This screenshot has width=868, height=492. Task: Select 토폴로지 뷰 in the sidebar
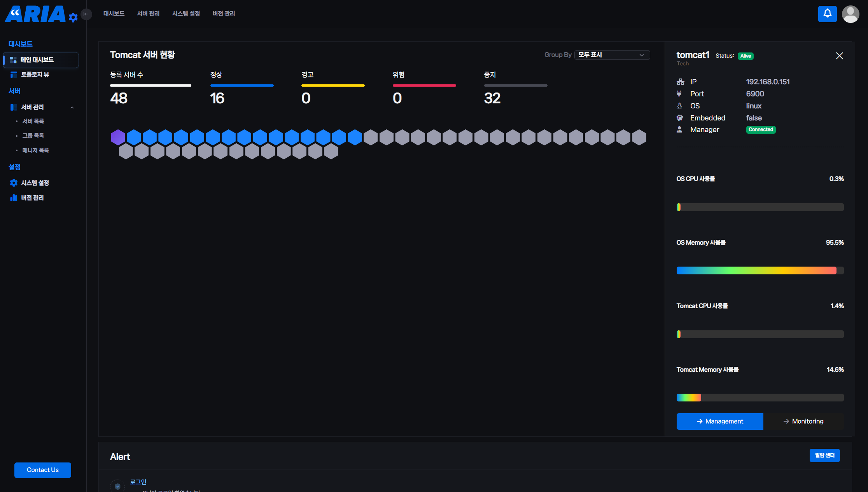point(35,75)
